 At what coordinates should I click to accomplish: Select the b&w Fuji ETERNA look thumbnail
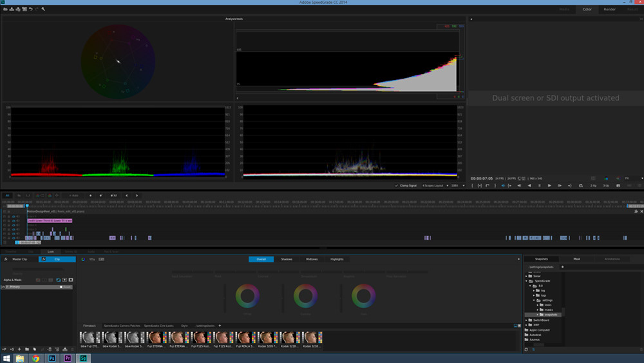tap(90, 340)
